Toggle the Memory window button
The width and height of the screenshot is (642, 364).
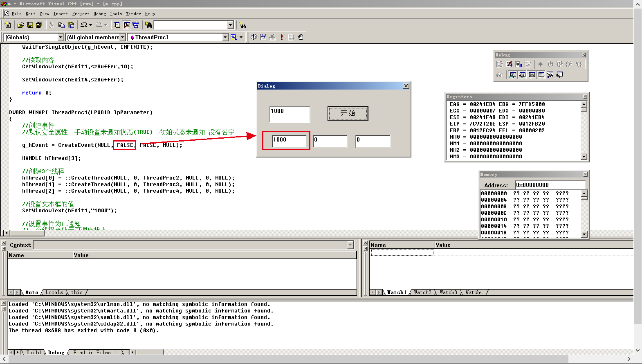pos(541,74)
